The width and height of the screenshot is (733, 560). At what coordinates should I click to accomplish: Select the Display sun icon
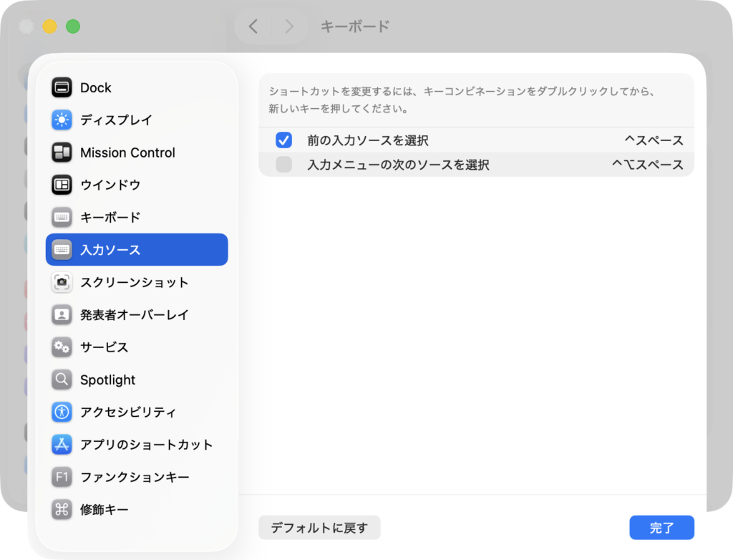(x=62, y=120)
